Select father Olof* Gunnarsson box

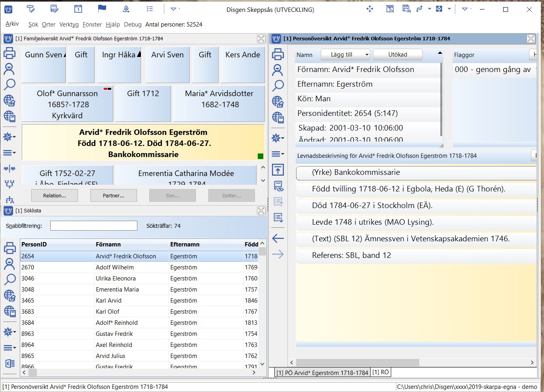(67, 104)
